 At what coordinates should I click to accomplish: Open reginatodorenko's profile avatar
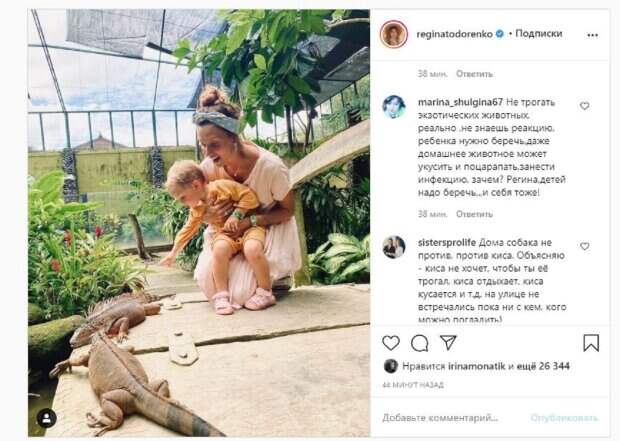pyautogui.click(x=394, y=34)
